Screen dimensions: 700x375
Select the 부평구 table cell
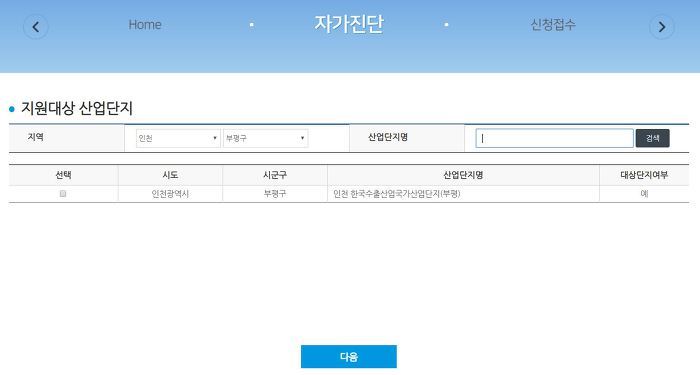[275, 194]
